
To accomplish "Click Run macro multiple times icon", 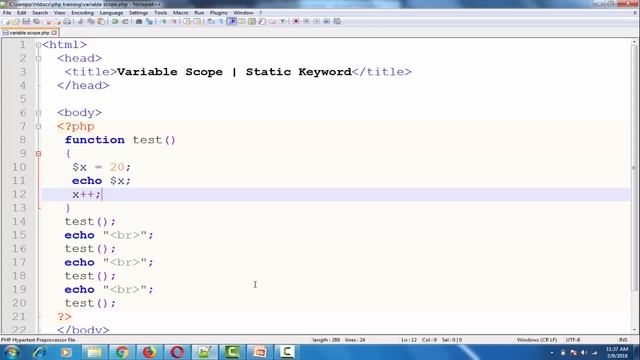I will tap(327, 21).
